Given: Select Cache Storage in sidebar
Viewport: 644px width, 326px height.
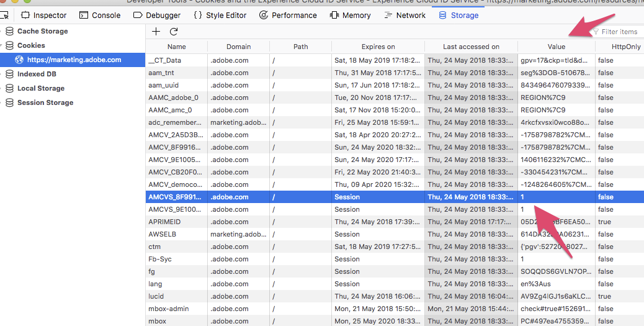Looking at the screenshot, I should coord(42,31).
